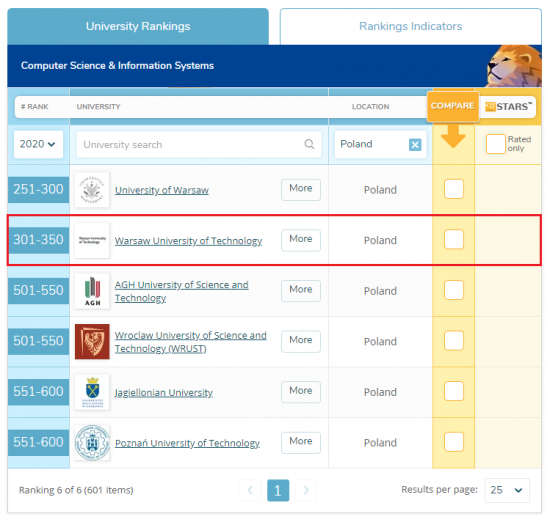Click the Jagiellonian University crest logo
Viewport: 550px width, 522px height.
(x=92, y=392)
